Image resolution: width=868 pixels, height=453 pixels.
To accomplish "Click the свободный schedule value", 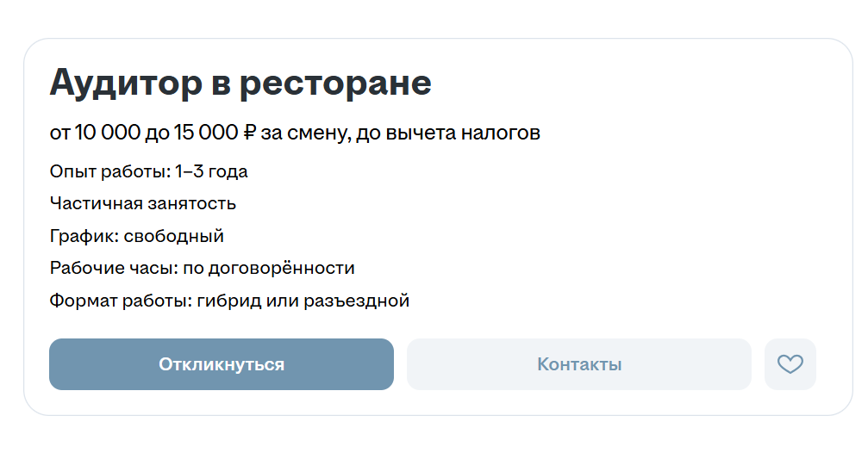I will pos(173,236).
